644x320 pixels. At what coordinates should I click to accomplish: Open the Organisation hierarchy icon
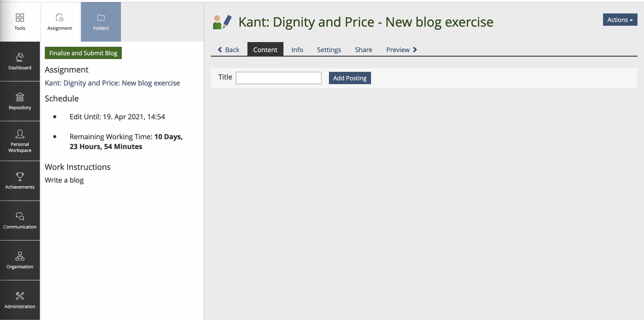(20, 256)
